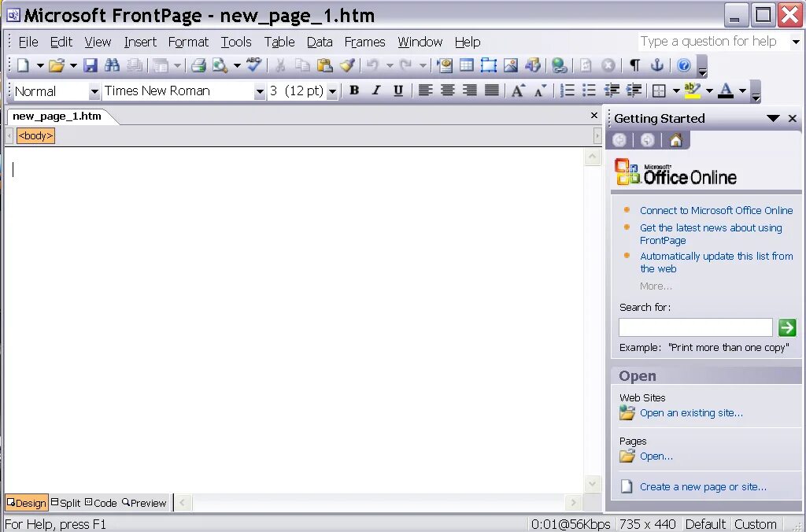This screenshot has width=806, height=532.
Task: Click Connect to Microsoft Office Online link
Action: [x=716, y=210]
